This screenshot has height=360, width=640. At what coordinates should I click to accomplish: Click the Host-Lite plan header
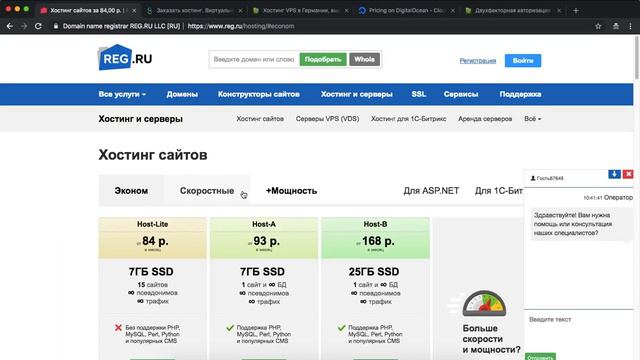153,224
